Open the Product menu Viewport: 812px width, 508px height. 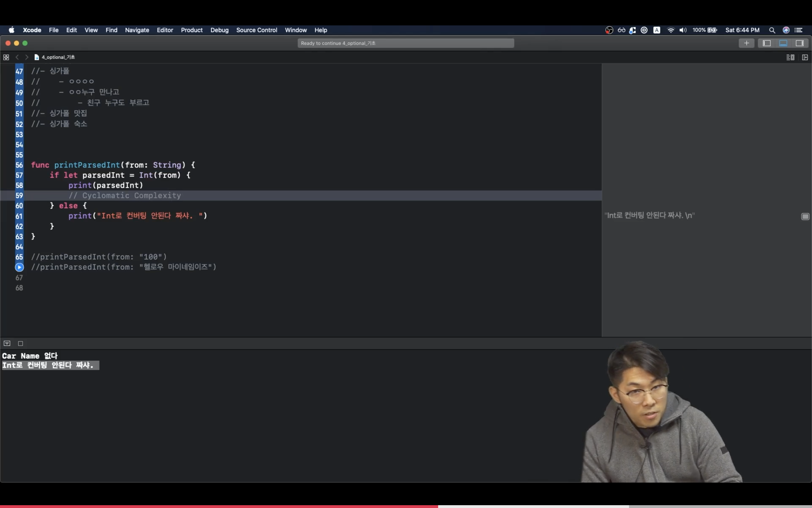point(192,30)
